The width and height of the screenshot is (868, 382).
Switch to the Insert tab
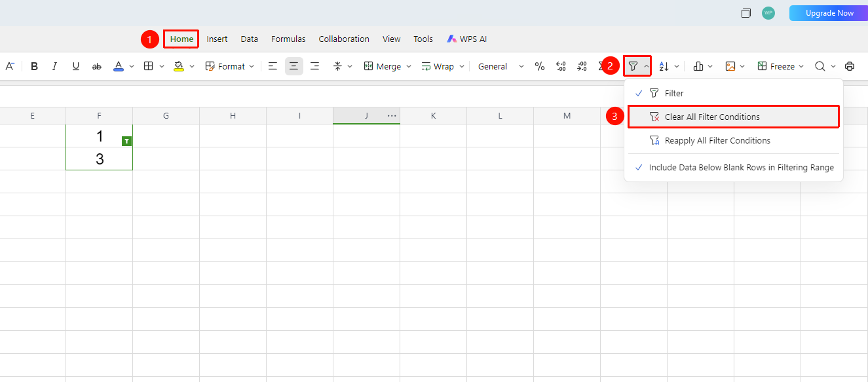tap(217, 39)
